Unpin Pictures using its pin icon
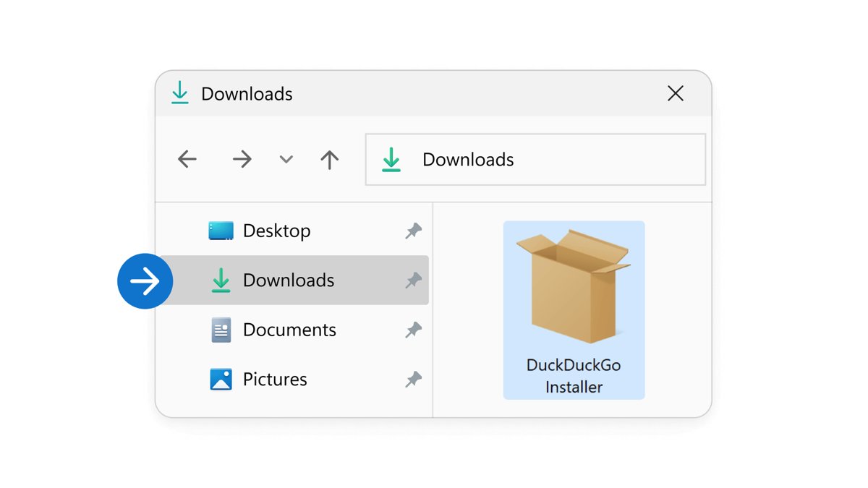This screenshot has height=488, width=868. (414, 380)
